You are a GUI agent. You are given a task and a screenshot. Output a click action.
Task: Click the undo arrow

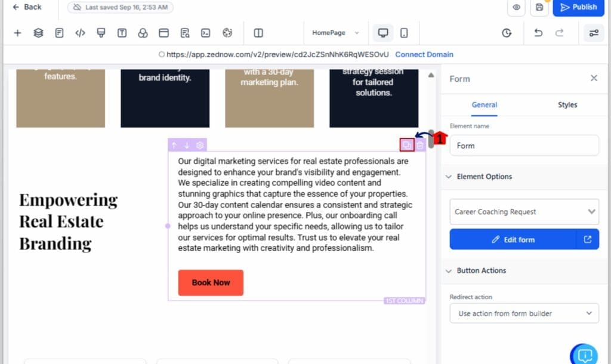pos(538,33)
